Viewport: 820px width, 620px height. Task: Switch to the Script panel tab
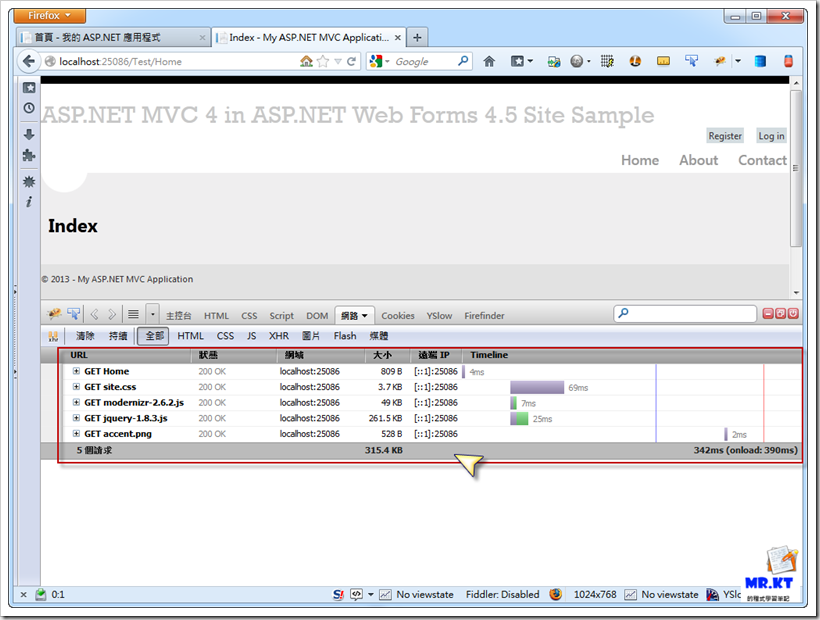point(281,316)
